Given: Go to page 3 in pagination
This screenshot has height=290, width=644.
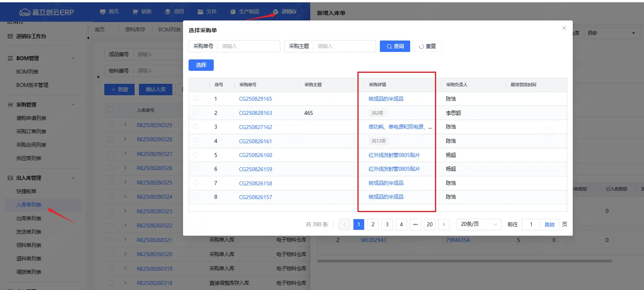Looking at the screenshot, I should 387,224.
